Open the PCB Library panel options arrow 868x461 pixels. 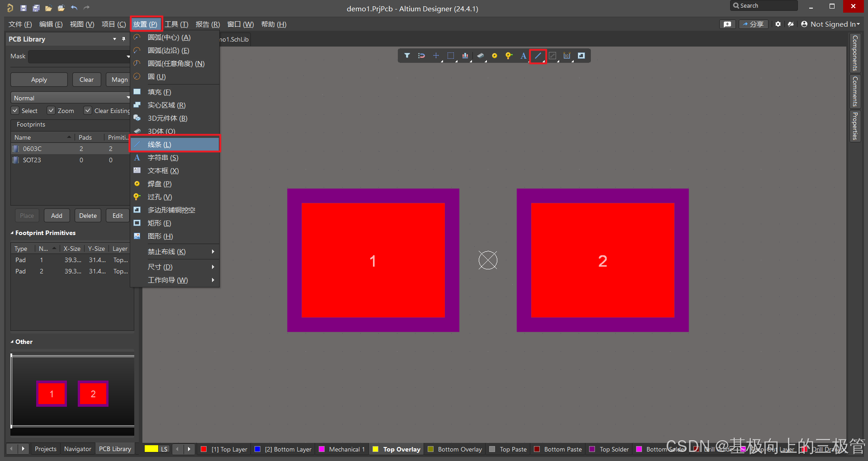[x=114, y=39]
